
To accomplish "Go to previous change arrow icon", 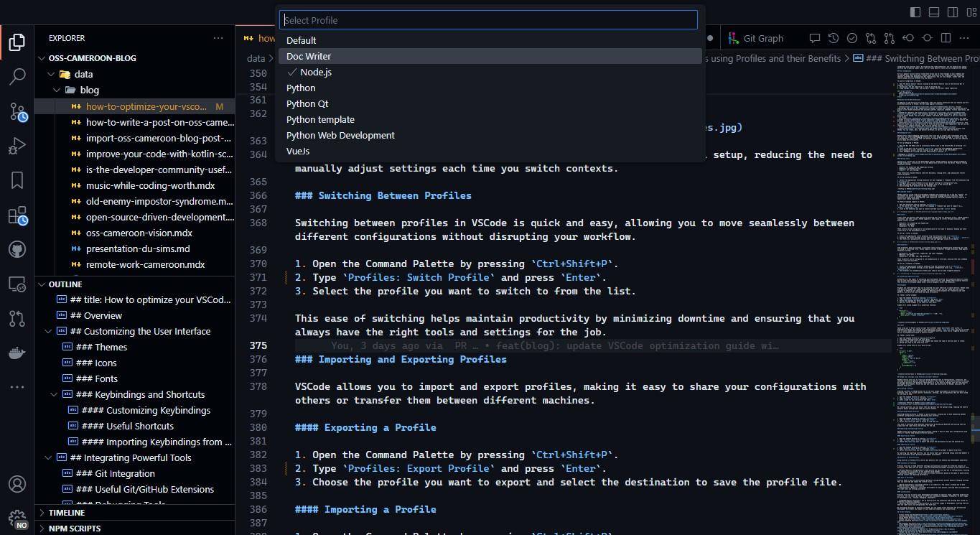I will click(x=908, y=38).
